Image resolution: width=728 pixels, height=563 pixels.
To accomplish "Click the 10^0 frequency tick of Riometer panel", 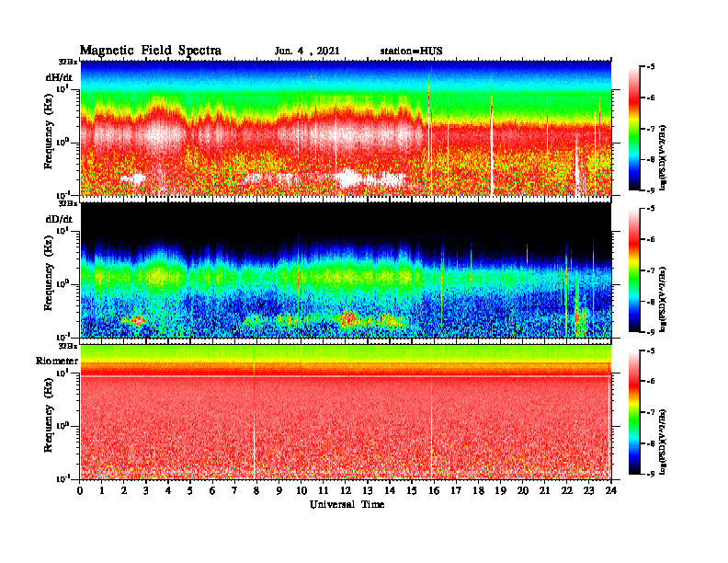I will (63, 426).
